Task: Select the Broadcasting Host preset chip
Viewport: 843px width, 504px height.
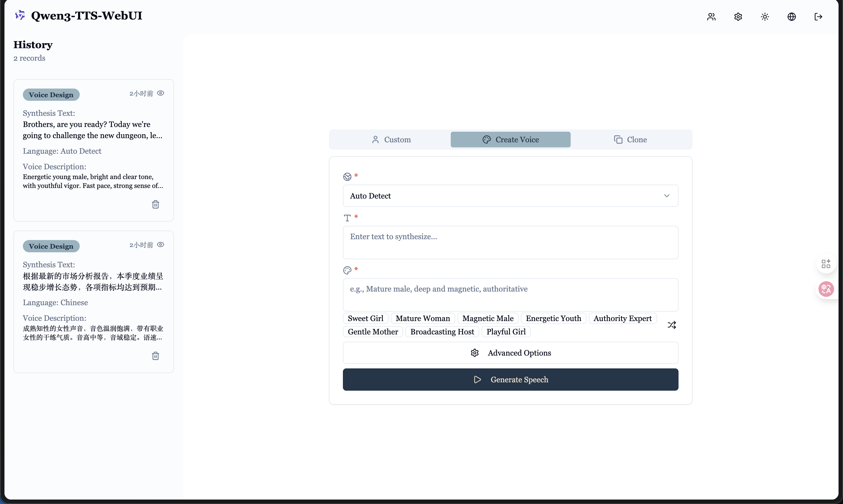Action: 442,332
